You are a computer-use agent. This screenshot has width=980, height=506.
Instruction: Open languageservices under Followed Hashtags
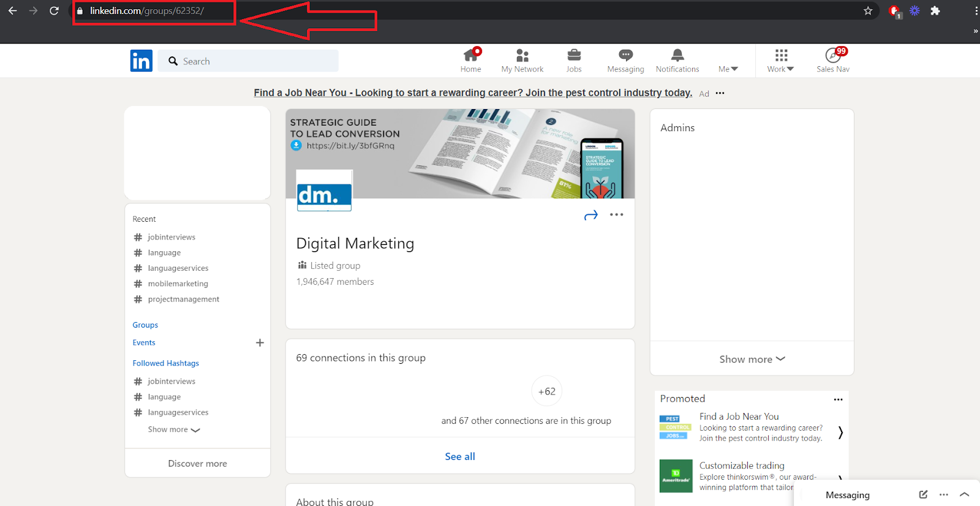pos(178,412)
